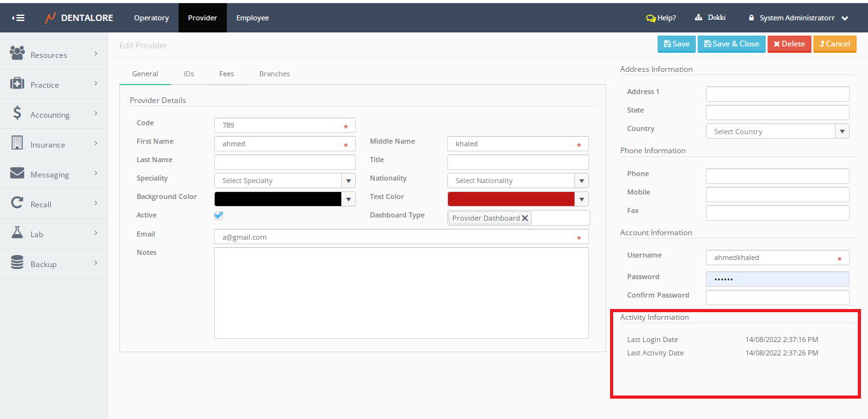Click the Recall refresh icon

(17, 203)
